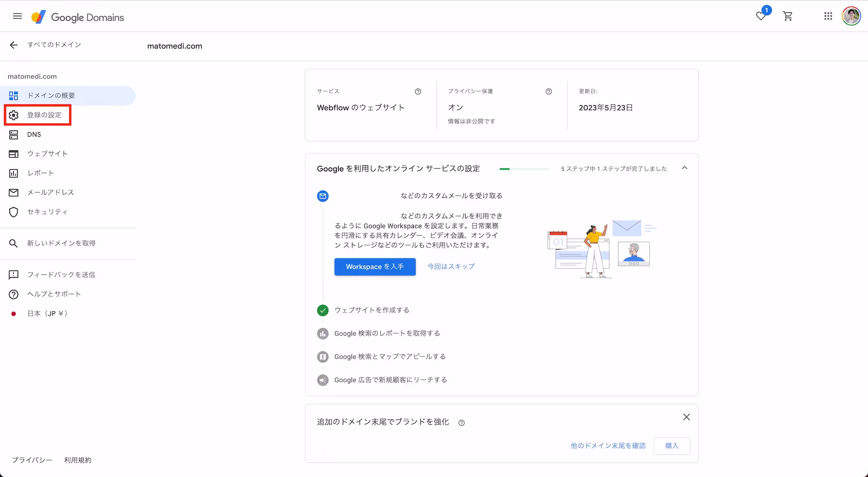Open the hamburger main menu
Viewport: 868px width, 477px height.
(18, 16)
